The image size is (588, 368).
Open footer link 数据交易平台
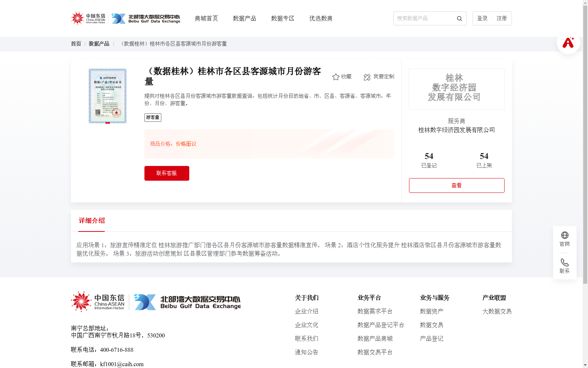(375, 352)
